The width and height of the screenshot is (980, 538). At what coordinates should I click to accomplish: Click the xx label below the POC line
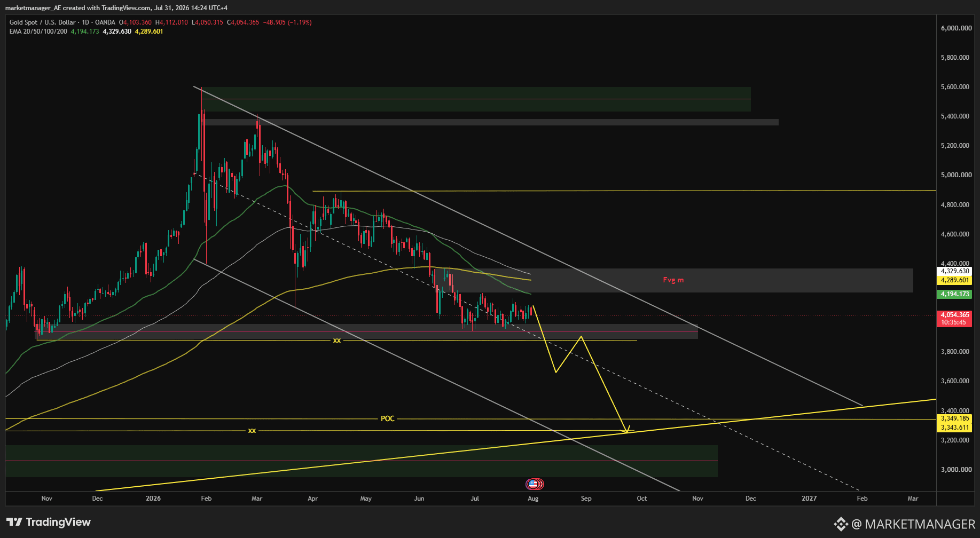252,430
